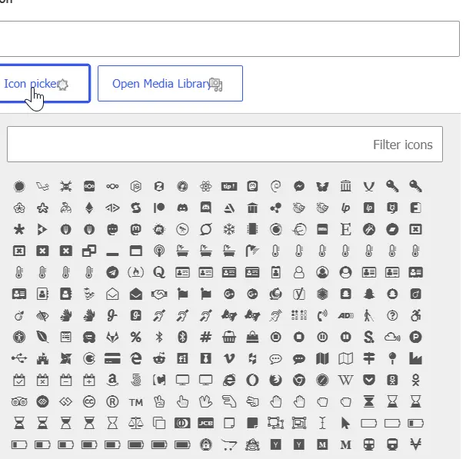
Task: Choose the JCB card icon
Action: click(206, 423)
